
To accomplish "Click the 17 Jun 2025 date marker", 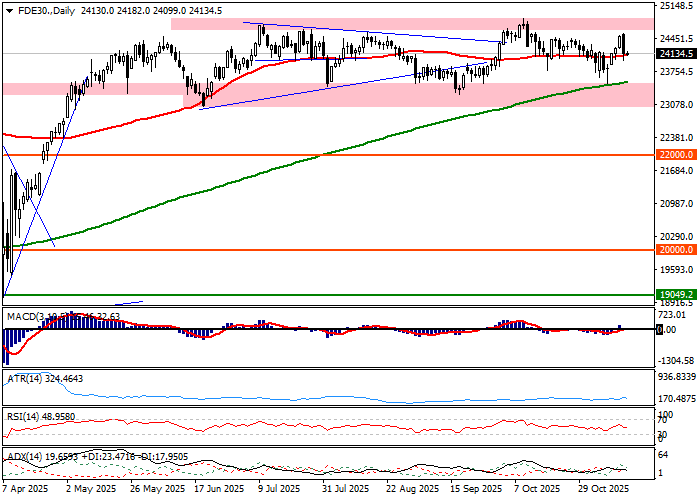I will click(218, 491).
